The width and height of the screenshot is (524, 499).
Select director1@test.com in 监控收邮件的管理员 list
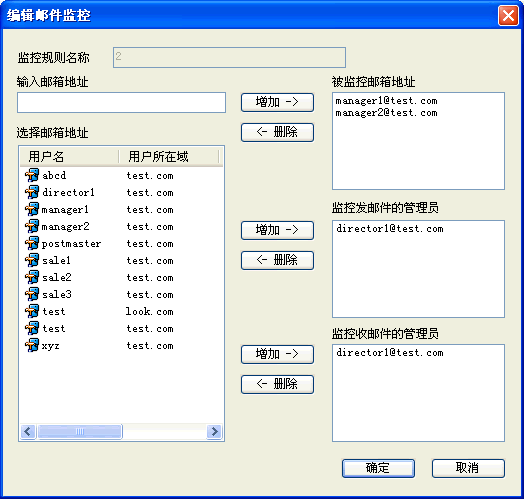pyautogui.click(x=390, y=353)
